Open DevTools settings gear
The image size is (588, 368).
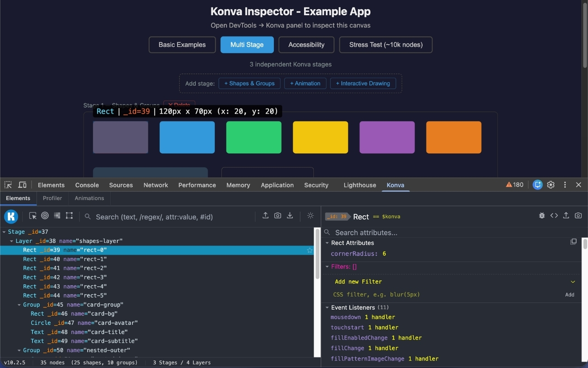tap(551, 184)
